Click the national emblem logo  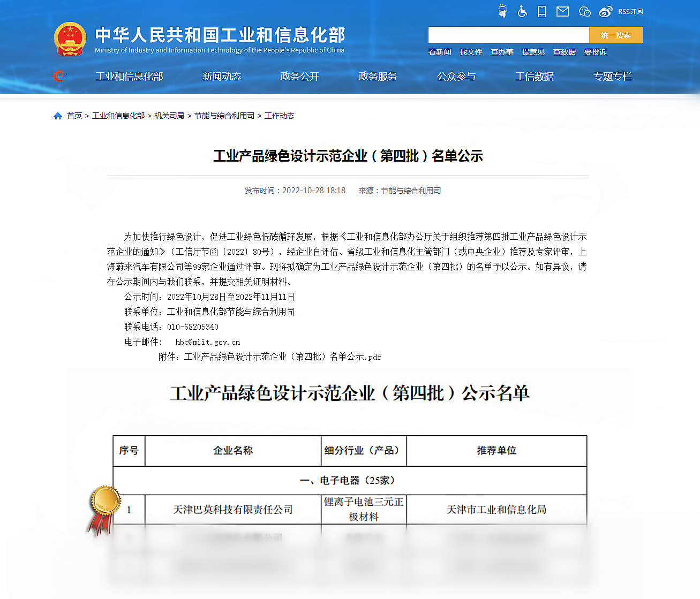point(70,40)
